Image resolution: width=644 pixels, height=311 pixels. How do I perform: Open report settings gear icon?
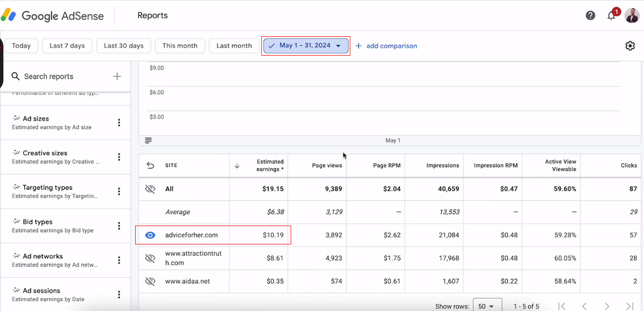(x=630, y=46)
